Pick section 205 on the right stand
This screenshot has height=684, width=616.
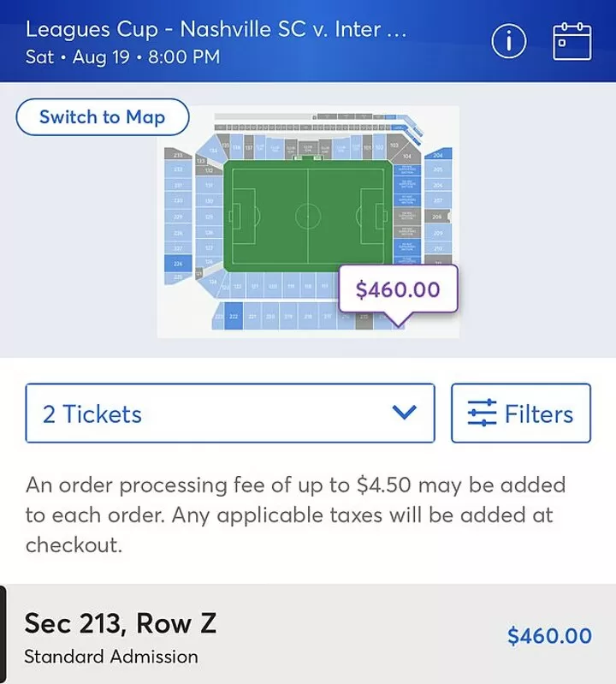438,170
